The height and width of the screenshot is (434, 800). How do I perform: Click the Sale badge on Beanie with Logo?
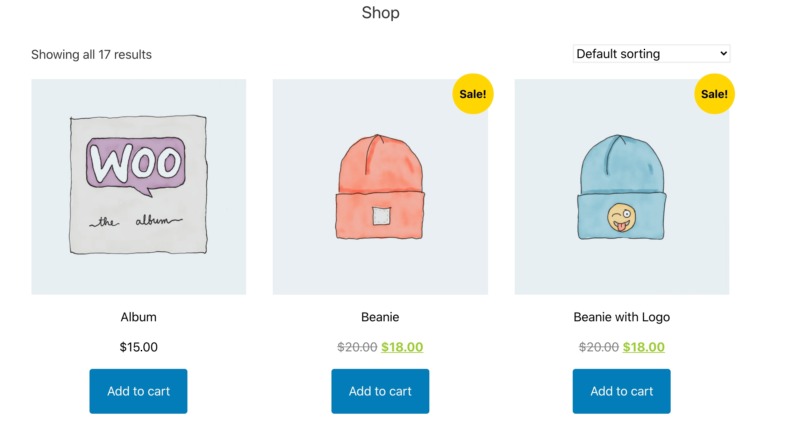[x=714, y=94]
